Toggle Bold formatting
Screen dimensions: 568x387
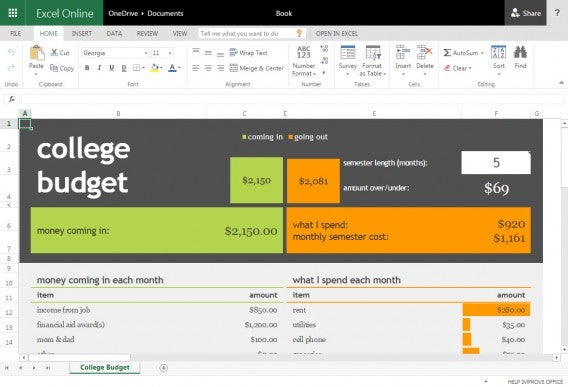point(87,68)
